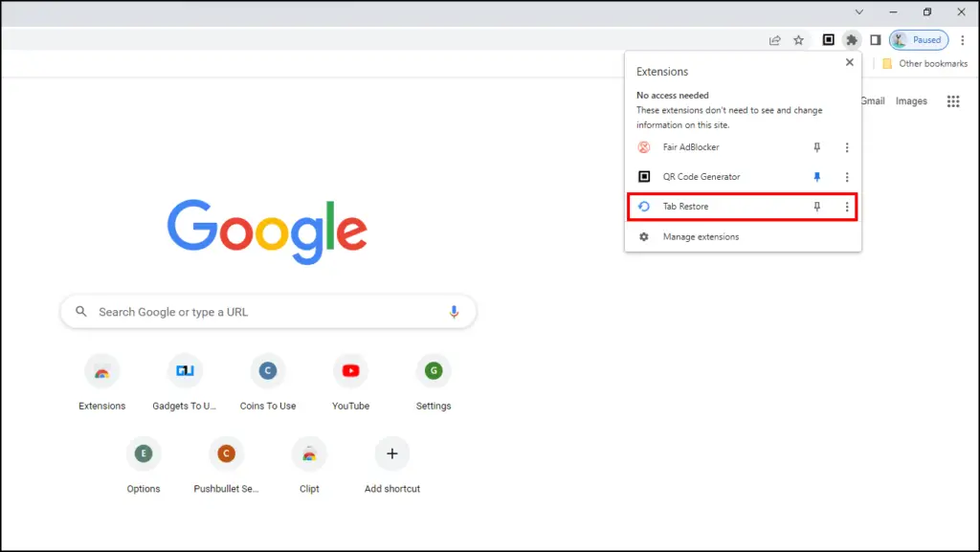The image size is (980, 552).
Task: Open the Options shortcut tile
Action: (144, 465)
